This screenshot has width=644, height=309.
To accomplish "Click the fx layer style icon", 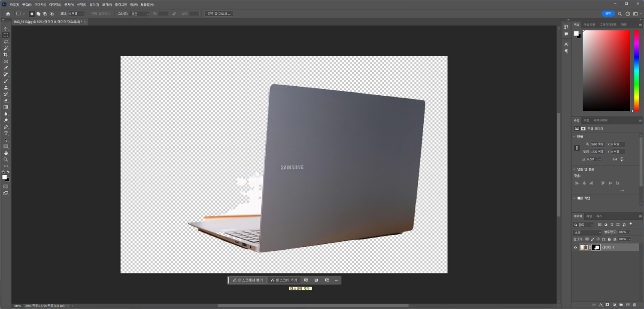I will coord(601,305).
